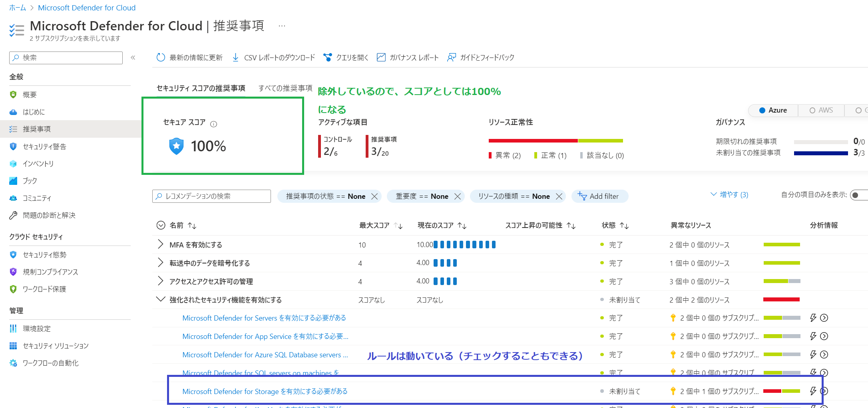Remove the 推奨事項の状態 == None filter
The width and height of the screenshot is (868, 408).
[374, 196]
